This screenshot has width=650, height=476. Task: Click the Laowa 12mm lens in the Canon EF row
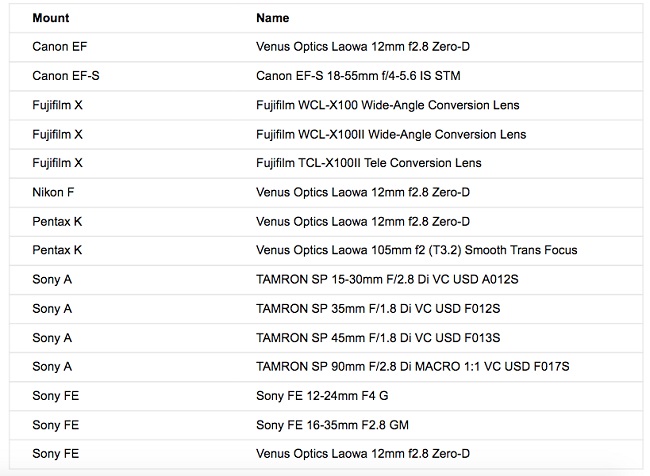363,47
